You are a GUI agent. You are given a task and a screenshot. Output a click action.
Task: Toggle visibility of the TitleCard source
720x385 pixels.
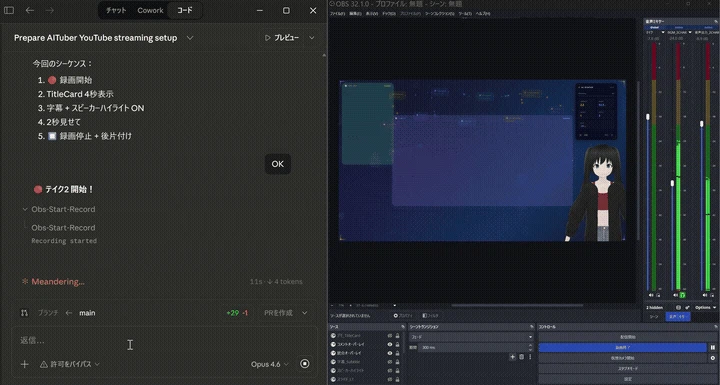[x=390, y=336]
